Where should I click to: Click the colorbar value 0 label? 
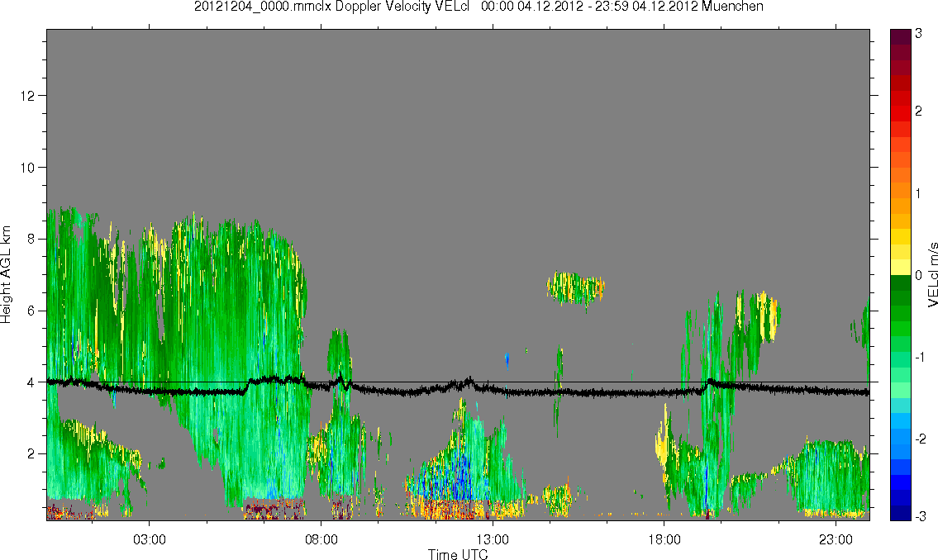[x=919, y=276]
